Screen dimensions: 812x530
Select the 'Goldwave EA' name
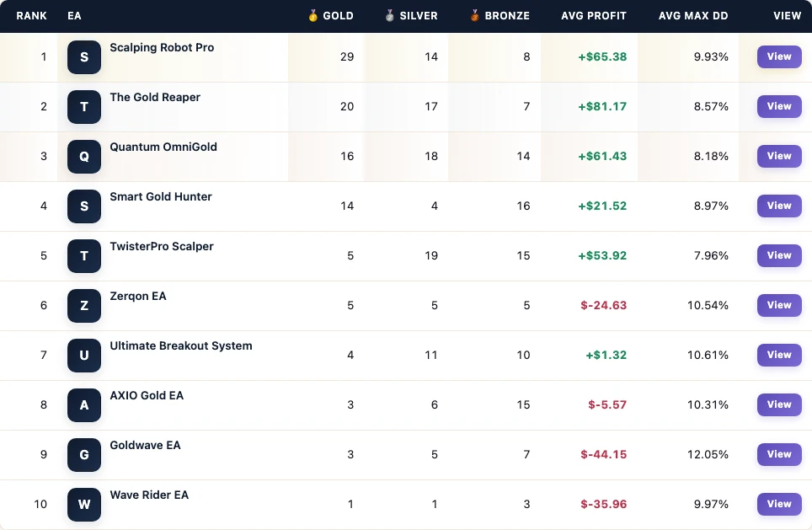click(145, 446)
